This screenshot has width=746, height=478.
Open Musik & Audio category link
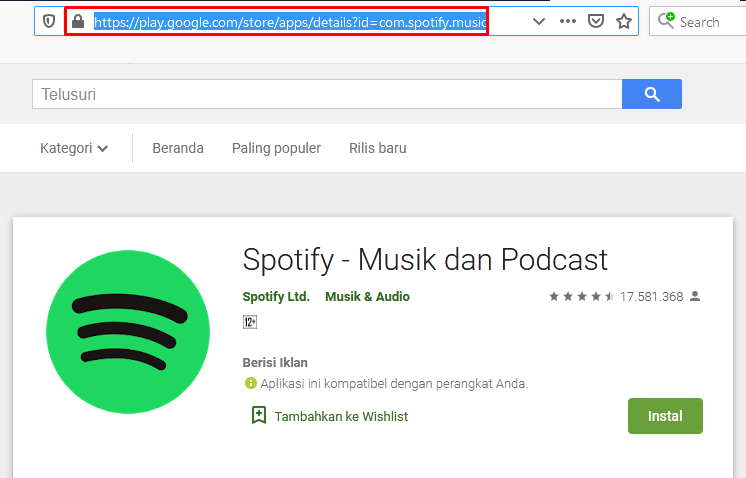click(x=367, y=297)
